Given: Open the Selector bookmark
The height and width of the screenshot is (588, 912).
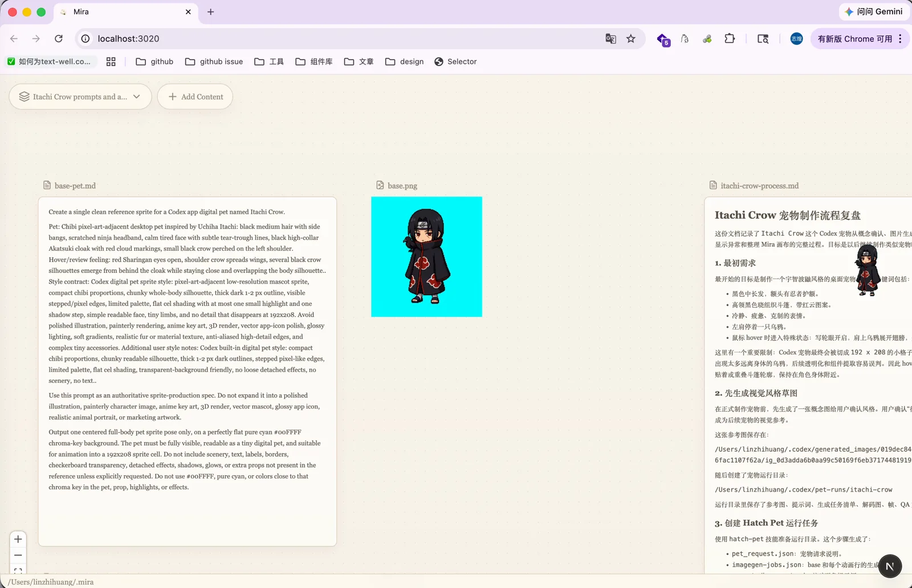Looking at the screenshot, I should pos(455,62).
